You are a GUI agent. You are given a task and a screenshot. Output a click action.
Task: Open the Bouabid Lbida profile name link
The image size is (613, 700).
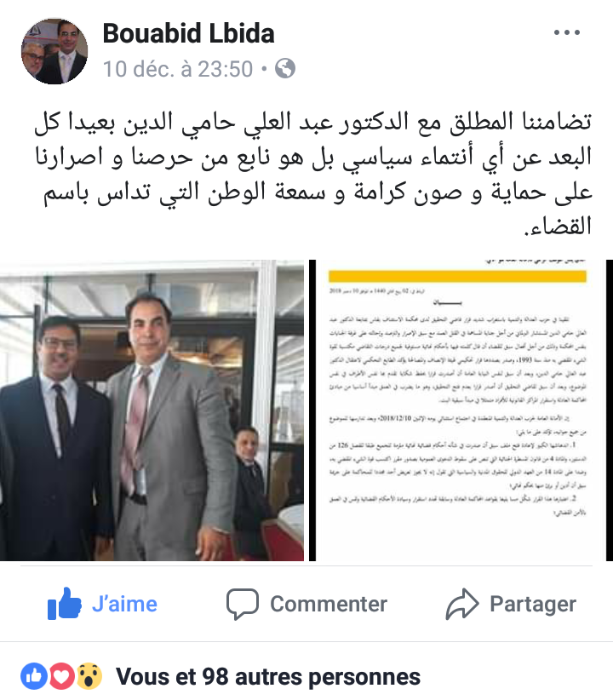(x=188, y=33)
